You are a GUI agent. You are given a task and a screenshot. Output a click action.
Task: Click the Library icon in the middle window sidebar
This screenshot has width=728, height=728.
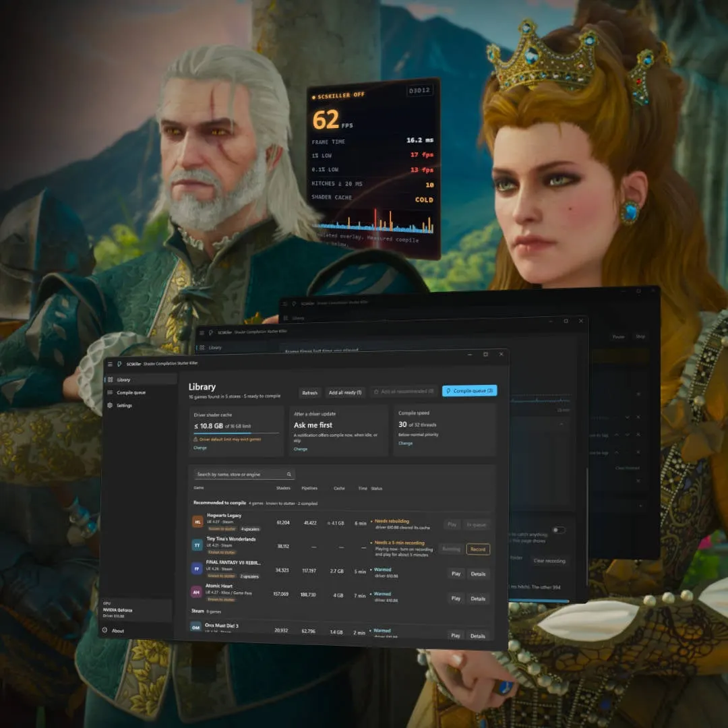[x=202, y=347]
